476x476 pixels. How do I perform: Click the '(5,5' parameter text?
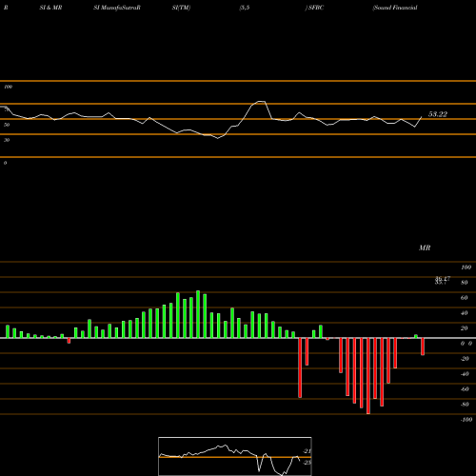[245, 8]
